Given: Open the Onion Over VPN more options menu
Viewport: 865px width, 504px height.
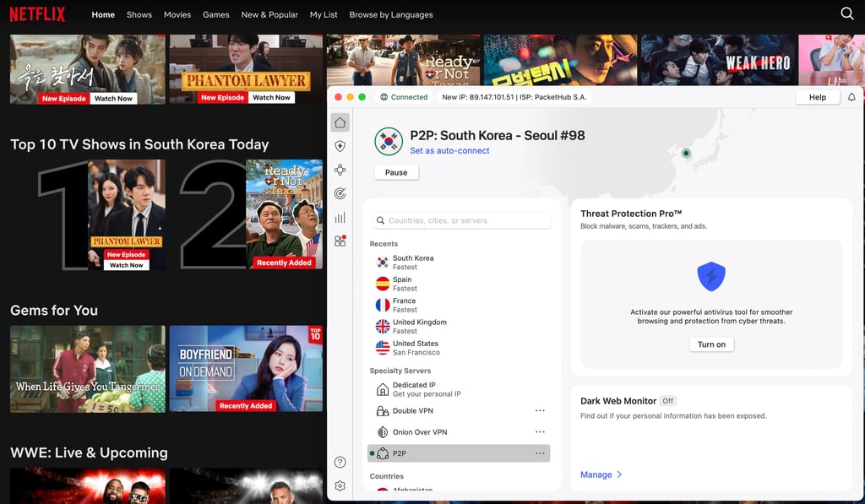Looking at the screenshot, I should coord(540,432).
